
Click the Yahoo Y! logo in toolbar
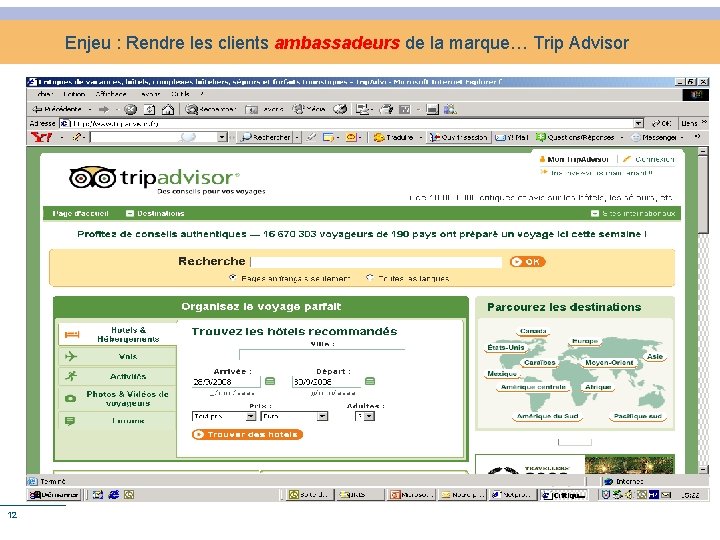click(x=41, y=137)
